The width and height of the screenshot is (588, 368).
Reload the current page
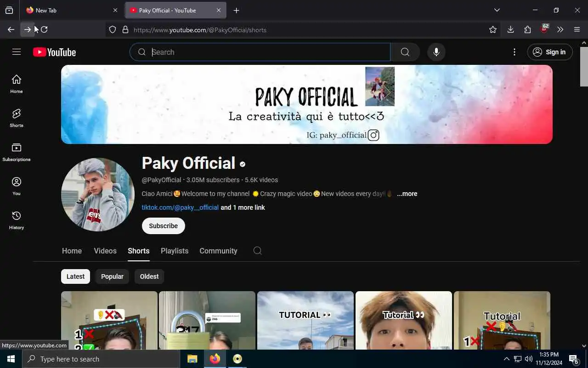tap(44, 29)
